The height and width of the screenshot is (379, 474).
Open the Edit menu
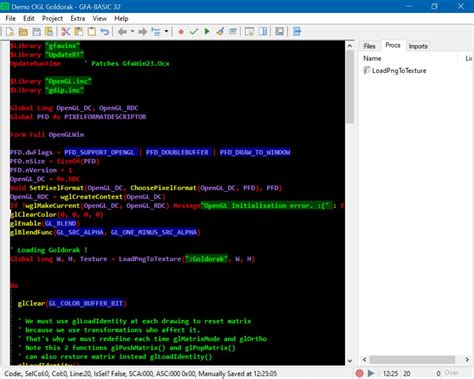coord(29,18)
